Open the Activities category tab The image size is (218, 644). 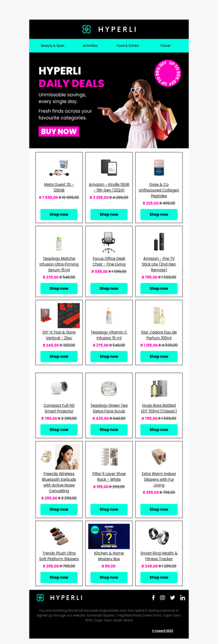[90, 46]
